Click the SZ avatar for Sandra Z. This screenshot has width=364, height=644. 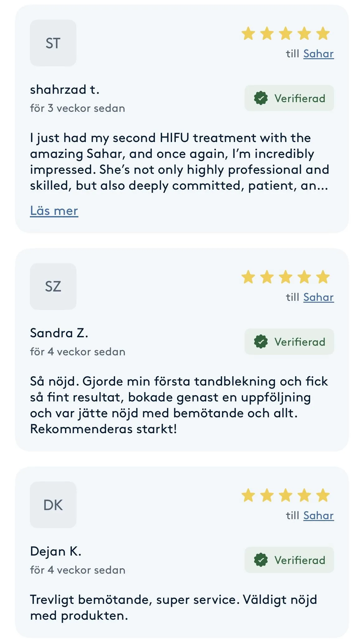(x=53, y=286)
